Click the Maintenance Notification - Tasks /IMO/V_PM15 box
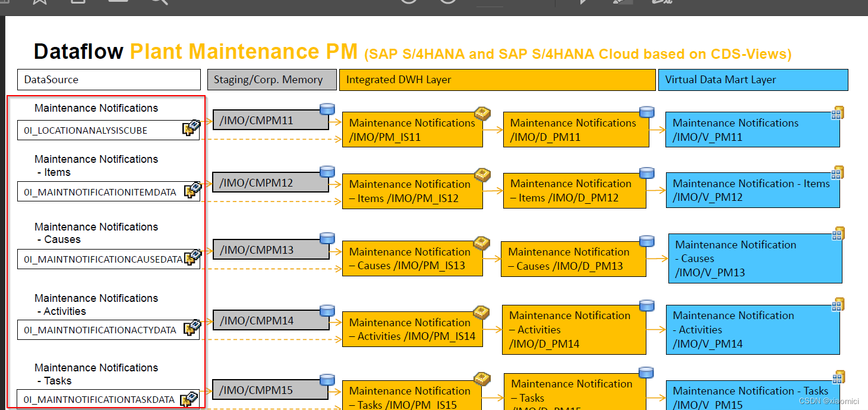Viewport: 868px width, 410px height. (x=753, y=396)
